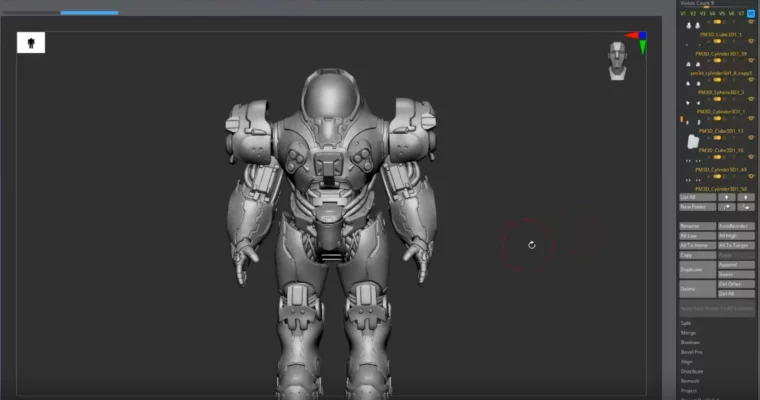Click yellow toggle switch under PM3D_Cylinder3D1_49 name

click(717, 176)
